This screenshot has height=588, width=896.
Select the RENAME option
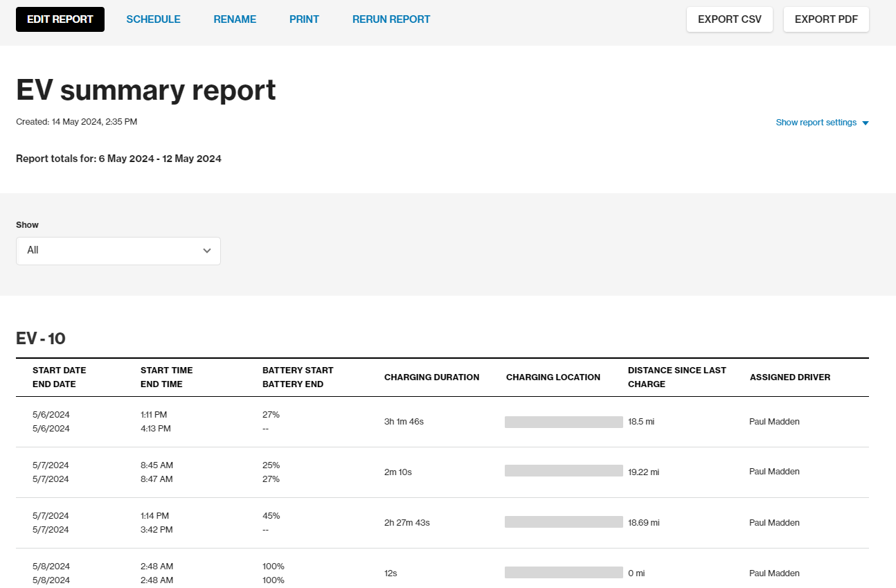234,19
